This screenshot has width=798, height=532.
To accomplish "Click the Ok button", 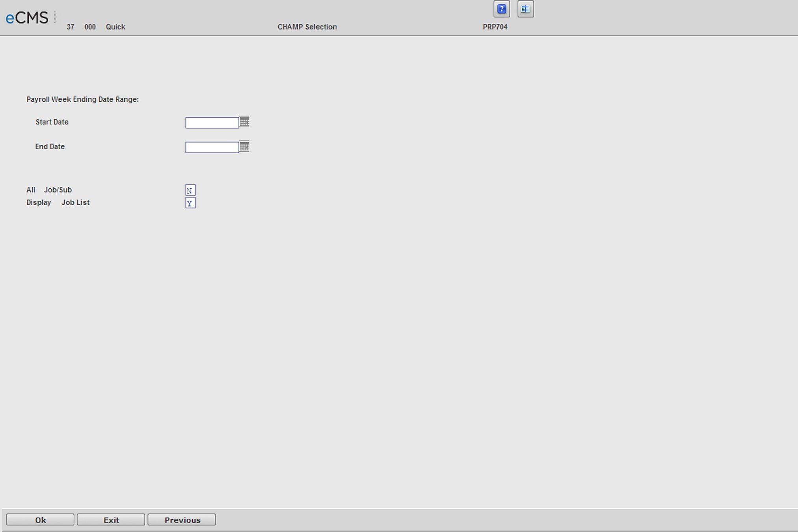I will [x=40, y=520].
